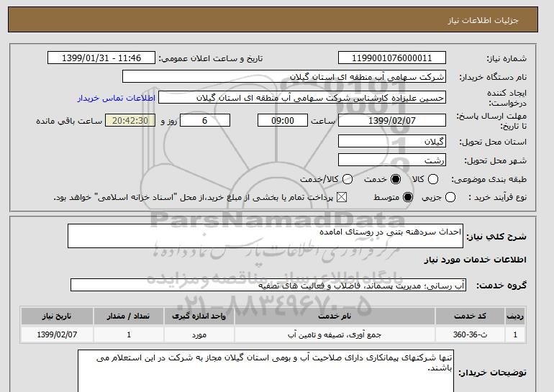Click the شماره نیاز number field
Screen dimensions: 554x392
pyautogui.click(x=392, y=58)
